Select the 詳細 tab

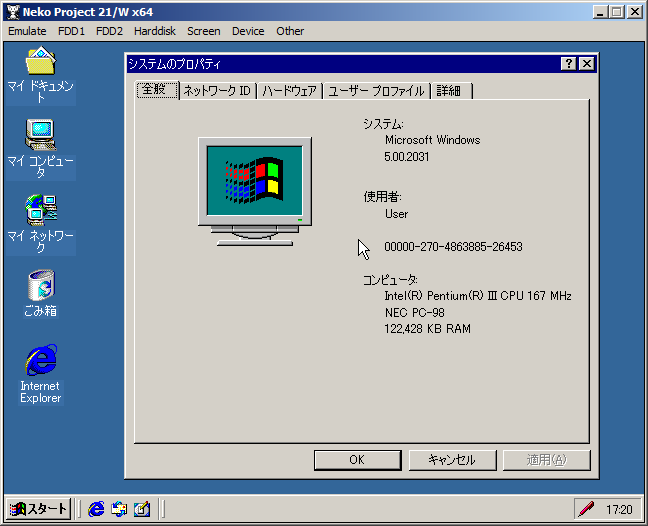448,91
